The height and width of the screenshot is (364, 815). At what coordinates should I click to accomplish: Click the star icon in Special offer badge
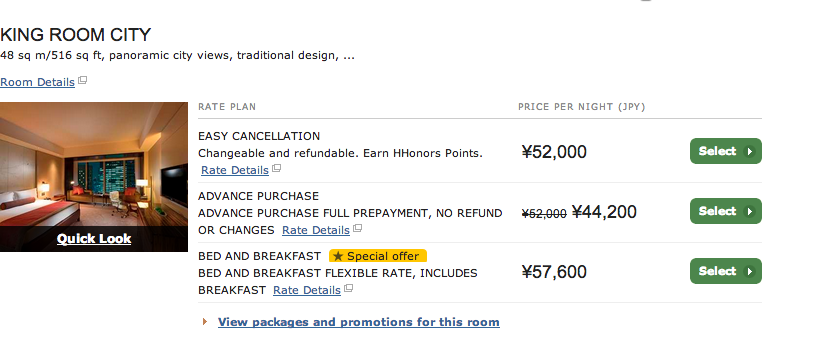(338, 256)
